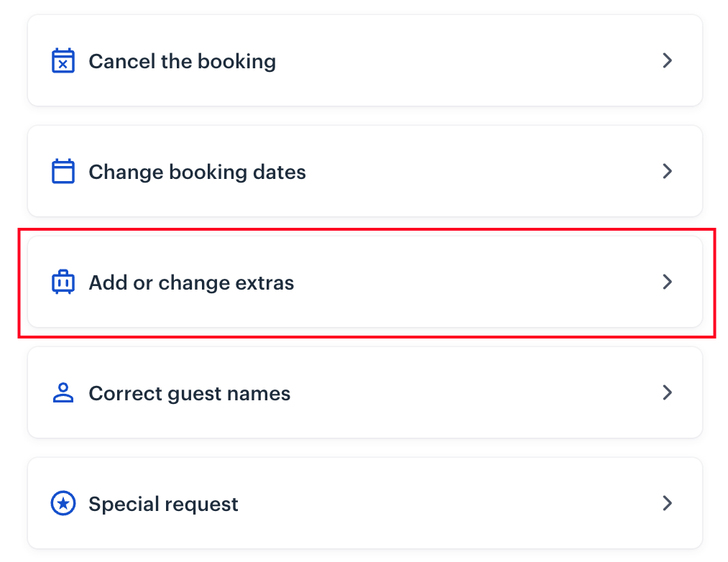Select the "Cancel the booking" text
The image size is (728, 562).
click(182, 61)
